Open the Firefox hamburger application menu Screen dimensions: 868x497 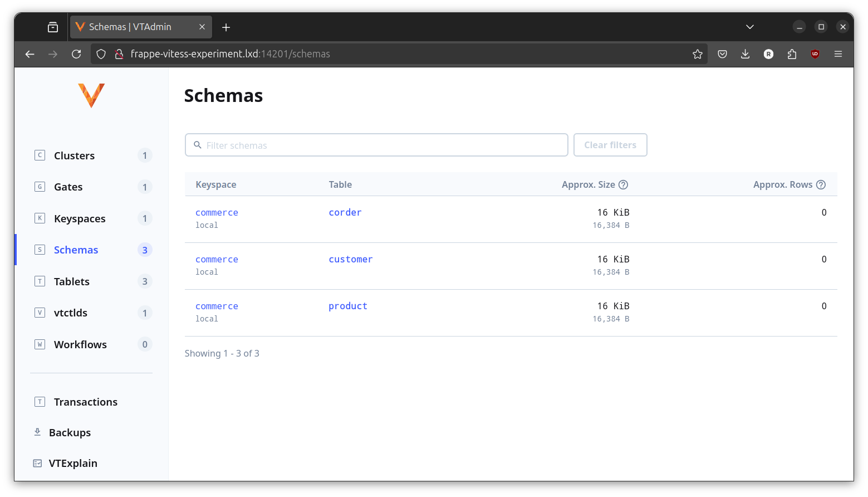838,54
